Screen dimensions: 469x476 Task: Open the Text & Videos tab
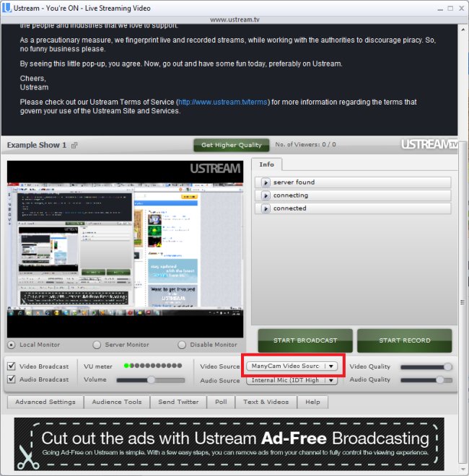pos(266,402)
